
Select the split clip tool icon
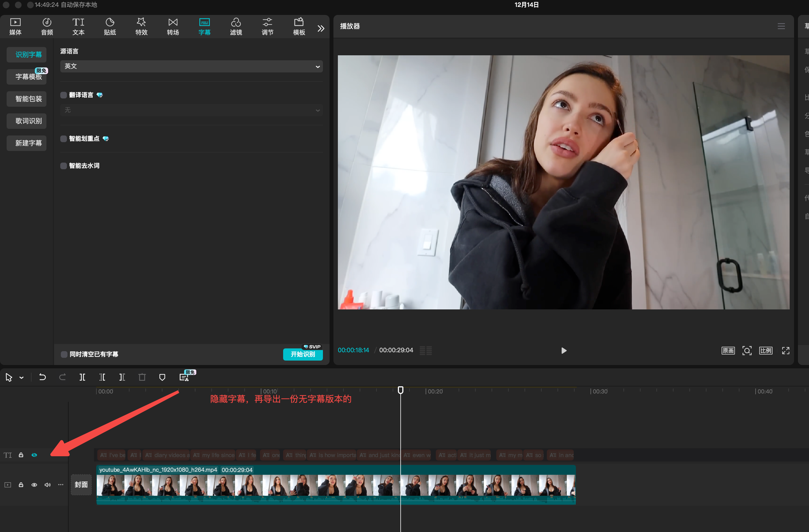(82, 377)
